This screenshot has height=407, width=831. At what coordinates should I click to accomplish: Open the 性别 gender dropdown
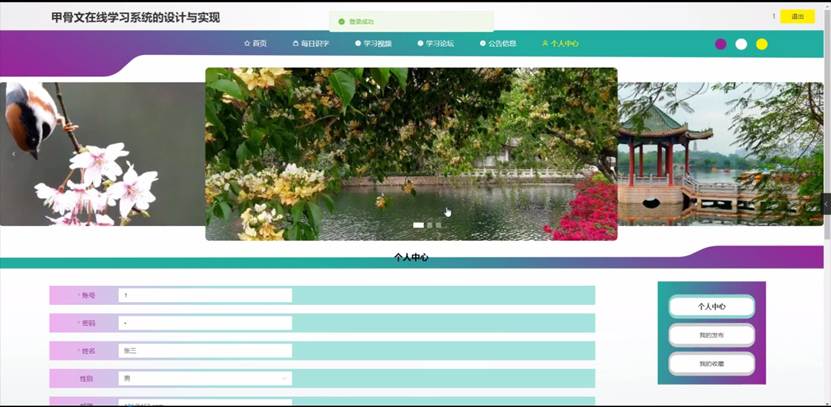[205, 378]
